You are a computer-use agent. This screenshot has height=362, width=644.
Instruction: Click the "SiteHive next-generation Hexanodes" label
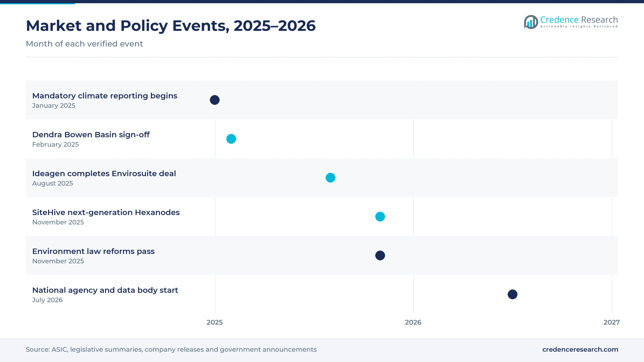tap(106, 212)
